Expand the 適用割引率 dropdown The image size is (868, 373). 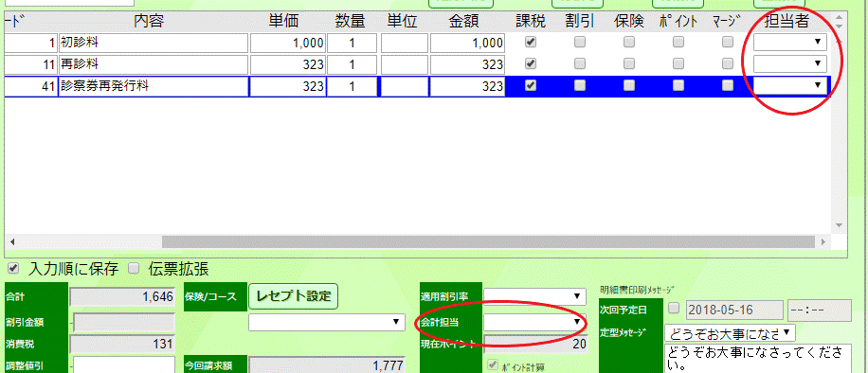pyautogui.click(x=534, y=296)
